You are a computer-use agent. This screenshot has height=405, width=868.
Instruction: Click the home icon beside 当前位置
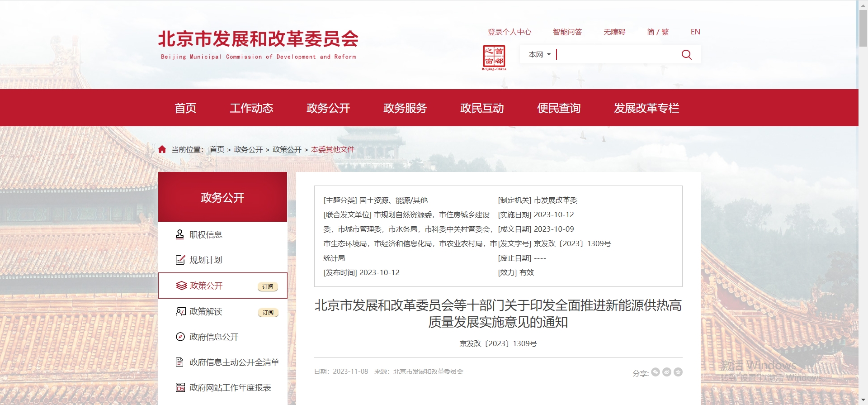[162, 149]
